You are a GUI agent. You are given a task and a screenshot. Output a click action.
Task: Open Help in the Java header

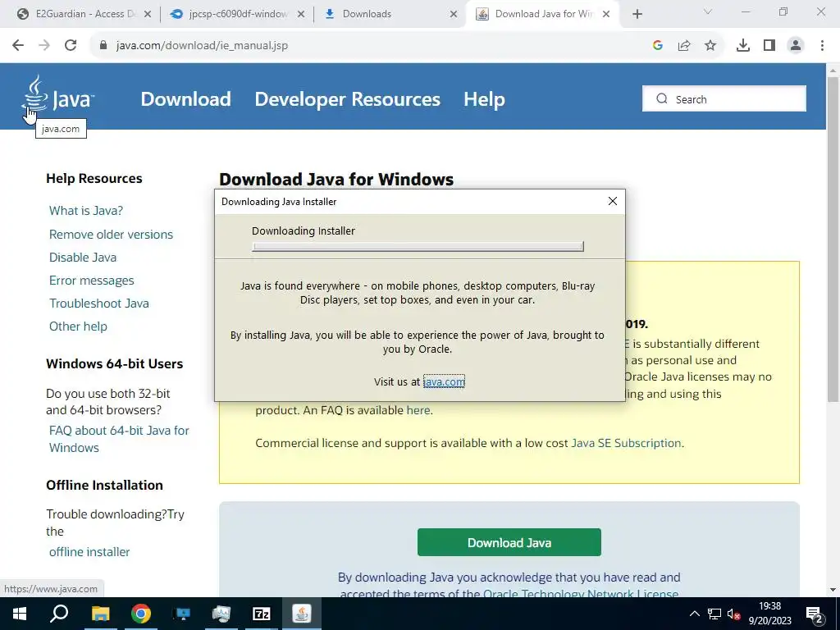[x=484, y=99]
